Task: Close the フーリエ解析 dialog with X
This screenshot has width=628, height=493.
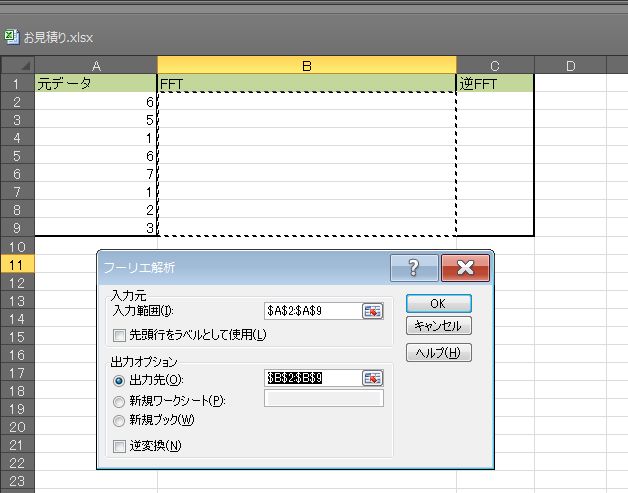Action: [x=464, y=267]
